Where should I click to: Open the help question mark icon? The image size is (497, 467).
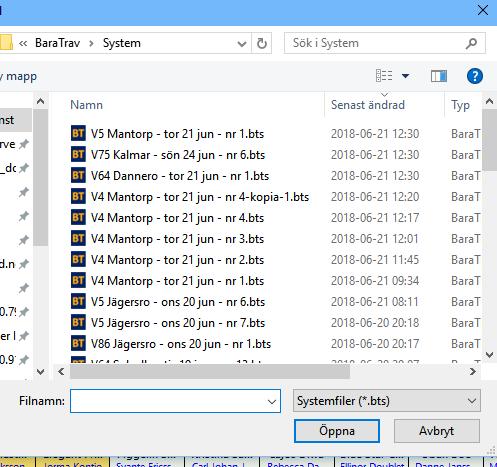point(475,76)
